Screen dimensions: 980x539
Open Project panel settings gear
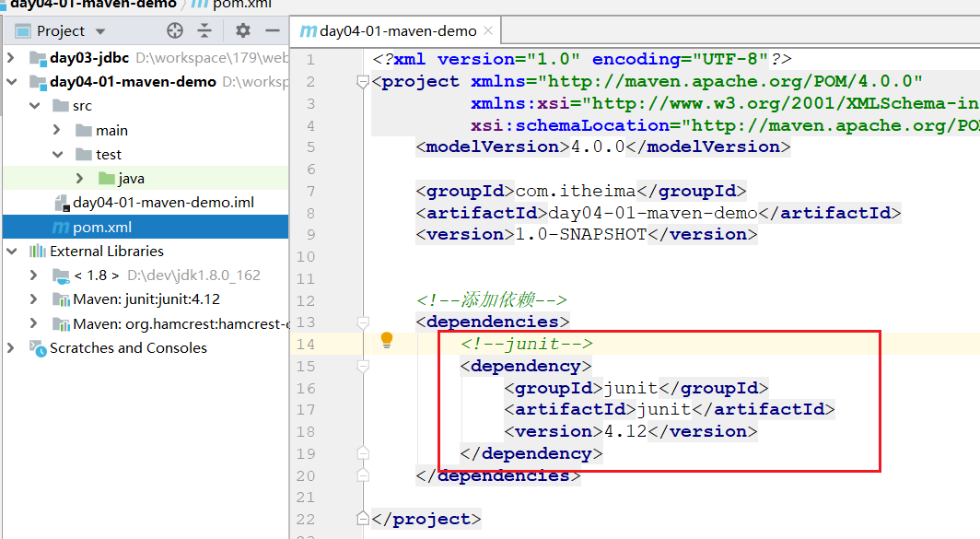pos(242,30)
